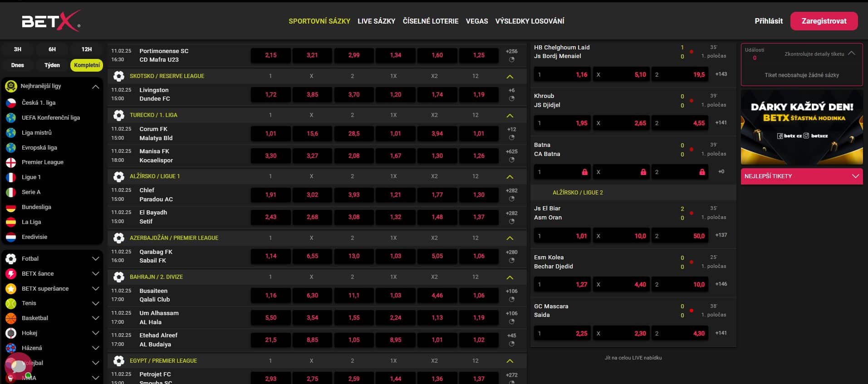Click the Serie A Italy flag icon
The image size is (868, 384).
tap(11, 192)
